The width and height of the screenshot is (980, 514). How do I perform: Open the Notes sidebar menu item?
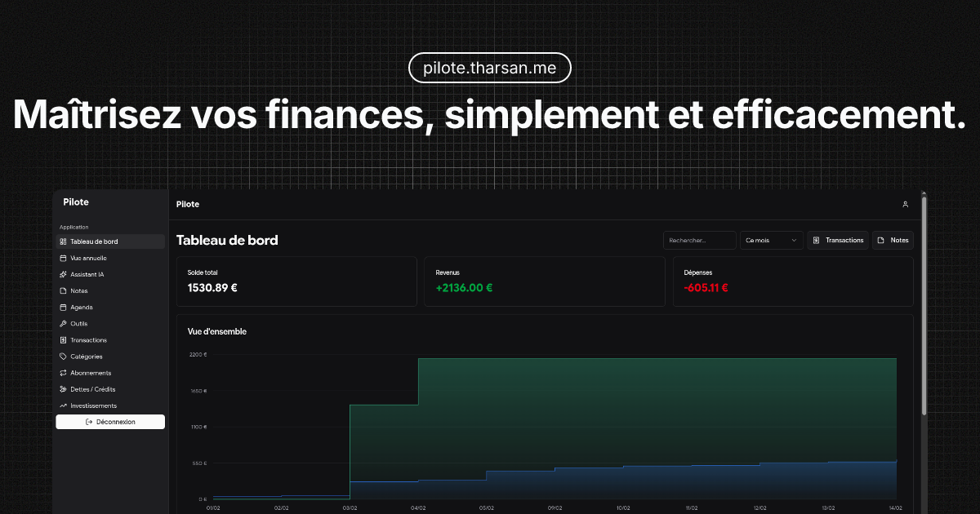(x=79, y=290)
